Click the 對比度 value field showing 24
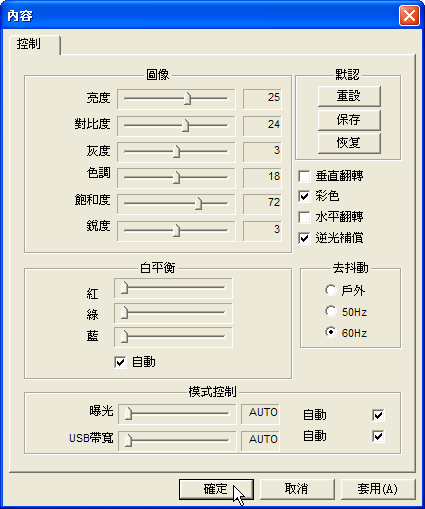425x509 pixels. 262,126
